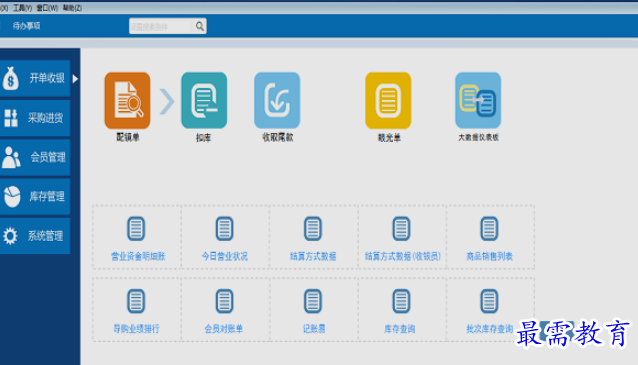Open the 窗口(W) menu
The image size is (638, 365).
47,8
